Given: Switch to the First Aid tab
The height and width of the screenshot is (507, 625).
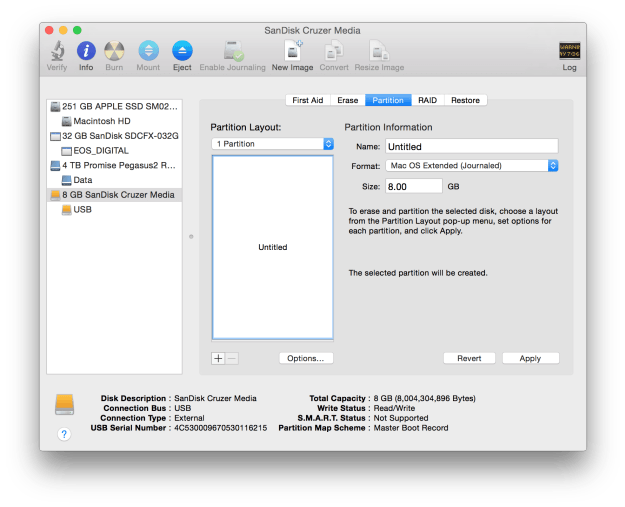Looking at the screenshot, I should tap(308, 100).
